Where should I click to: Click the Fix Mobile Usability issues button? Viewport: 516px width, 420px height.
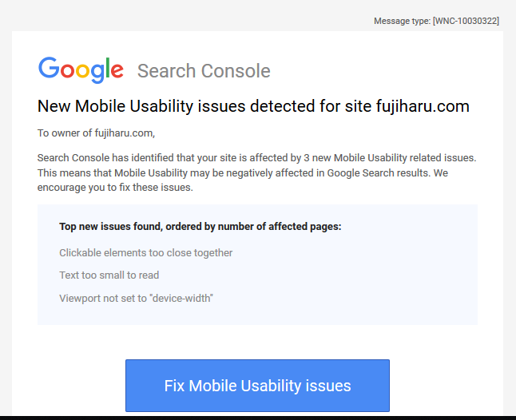point(257,386)
